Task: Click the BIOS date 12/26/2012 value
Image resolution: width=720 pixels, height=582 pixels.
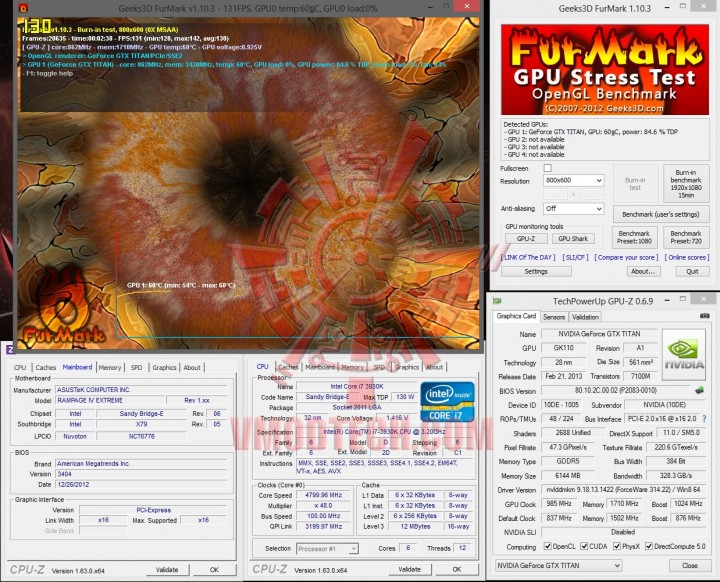Action: click(x=141, y=485)
